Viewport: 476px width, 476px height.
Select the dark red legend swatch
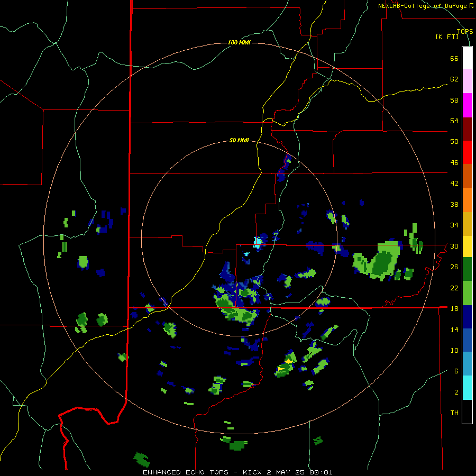point(467,129)
